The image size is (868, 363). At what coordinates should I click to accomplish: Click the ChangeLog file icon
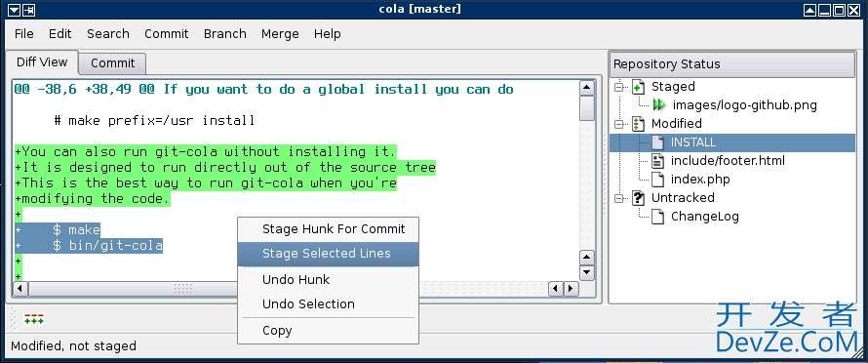pos(657,216)
